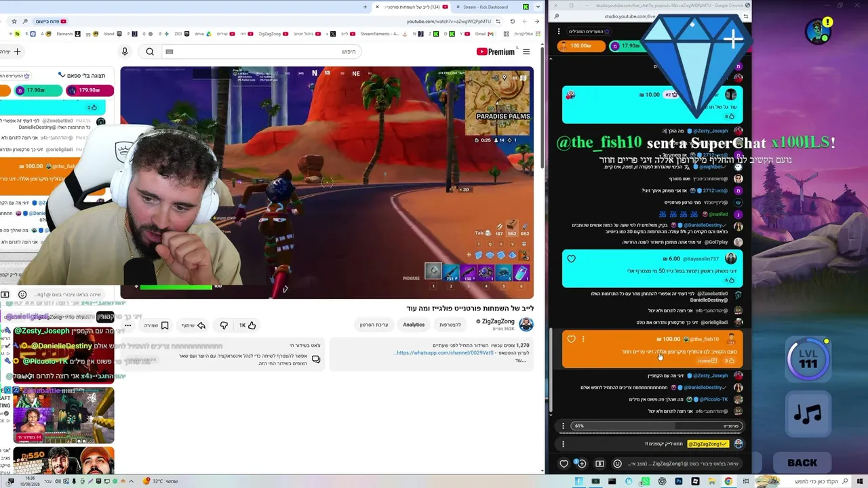Image resolution: width=868 pixels, height=488 pixels.
Task: Click the Join membership button
Action: 450,325
